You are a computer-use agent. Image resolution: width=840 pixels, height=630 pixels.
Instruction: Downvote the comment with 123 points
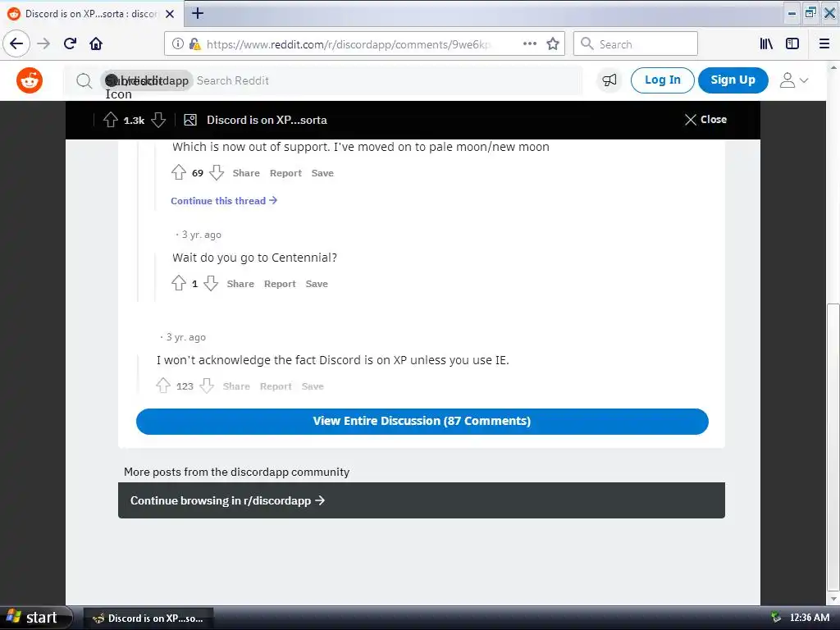[x=207, y=386]
